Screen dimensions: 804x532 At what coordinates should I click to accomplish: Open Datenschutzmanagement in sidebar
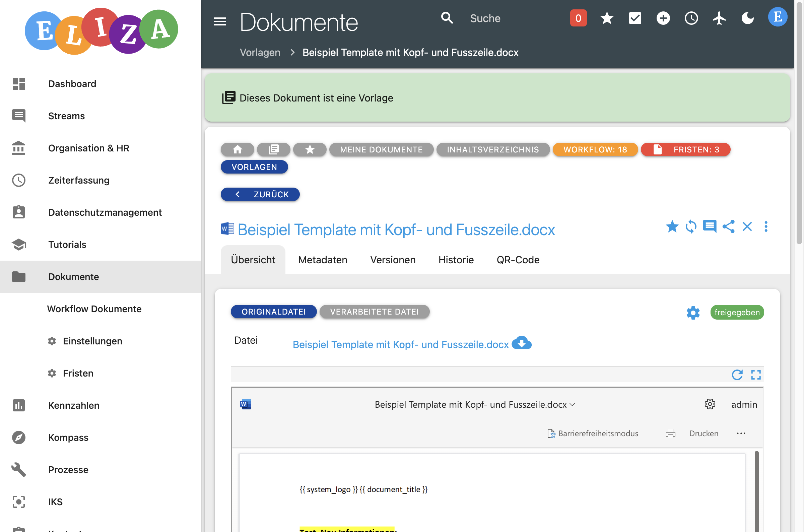click(x=100, y=212)
